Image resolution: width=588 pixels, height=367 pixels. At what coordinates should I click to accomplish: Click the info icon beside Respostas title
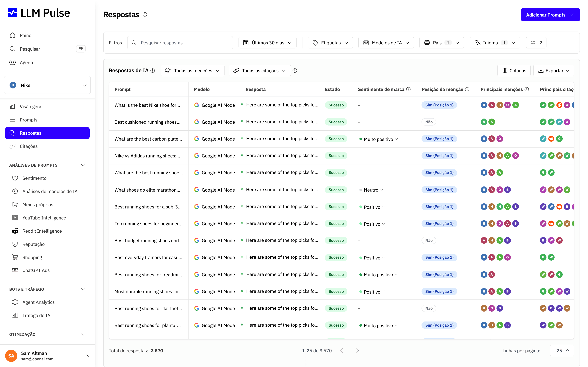pos(145,14)
